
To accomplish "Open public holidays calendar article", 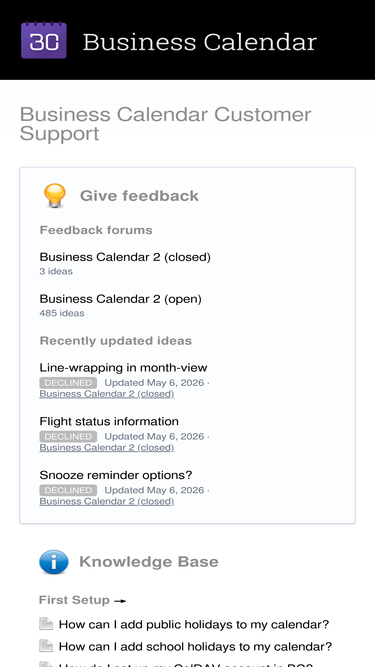I will point(194,624).
